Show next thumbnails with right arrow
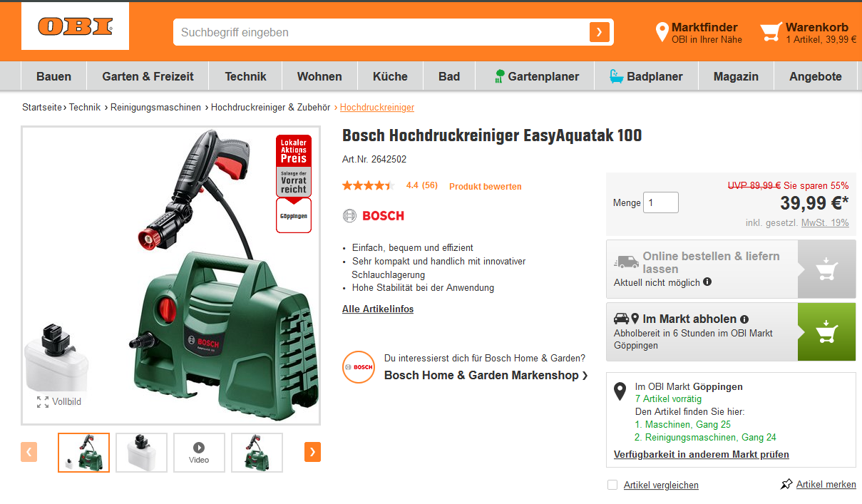This screenshot has height=504, width=862. [312, 452]
